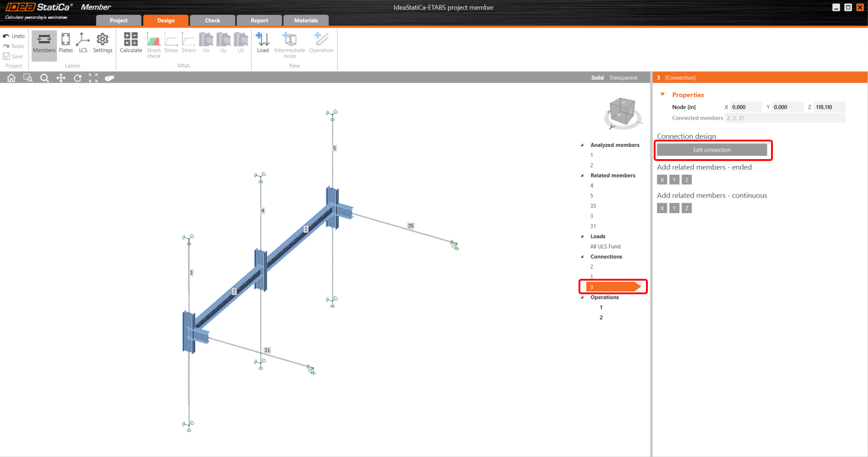Collapse the Related members tree group
Screen dimensions: 868x457
coord(582,175)
